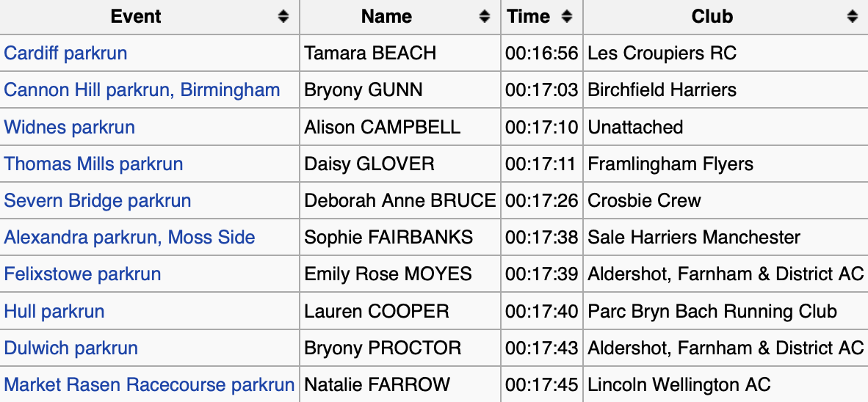Click the Club column header text
The height and width of the screenshot is (402, 868).
712,17
